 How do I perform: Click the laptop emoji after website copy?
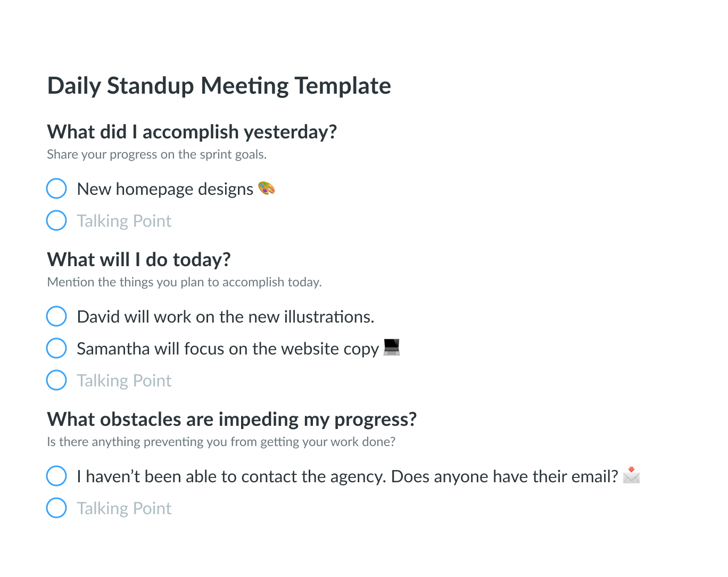[x=392, y=347]
